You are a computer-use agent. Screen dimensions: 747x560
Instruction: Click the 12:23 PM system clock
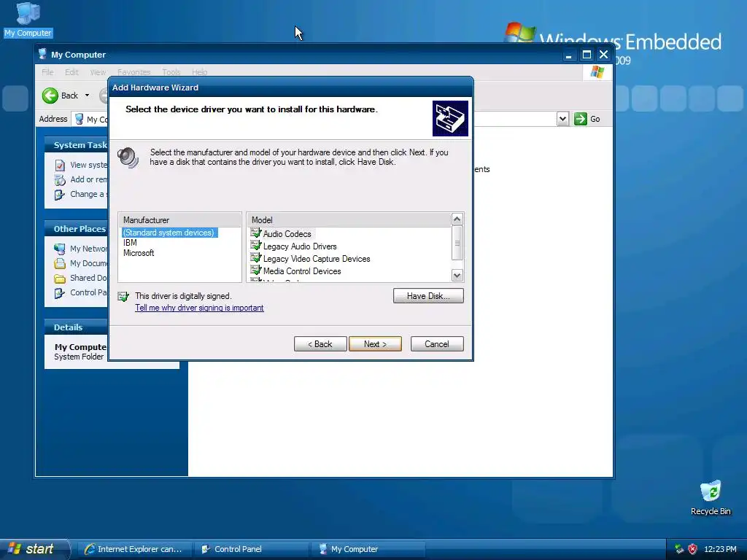pyautogui.click(x=720, y=549)
